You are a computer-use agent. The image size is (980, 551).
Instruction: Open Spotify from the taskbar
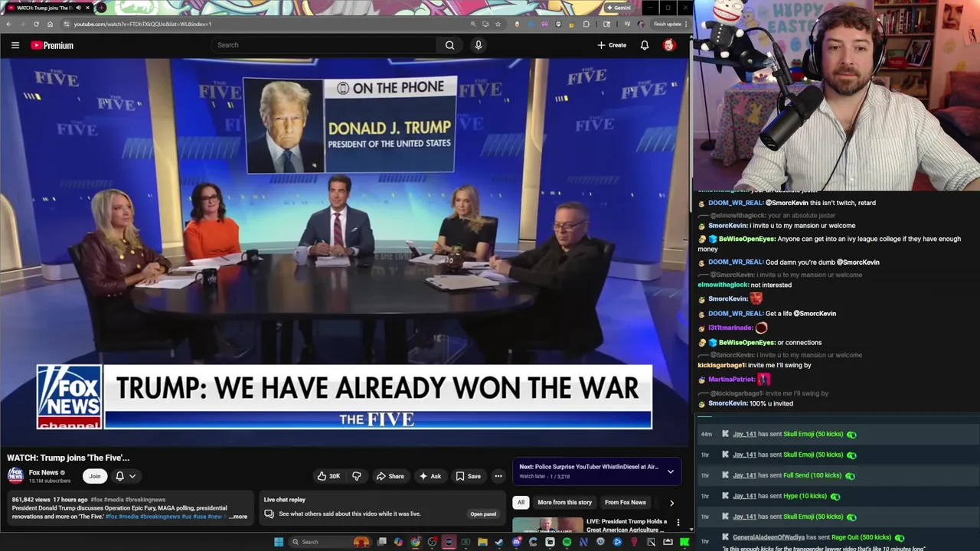[567, 542]
